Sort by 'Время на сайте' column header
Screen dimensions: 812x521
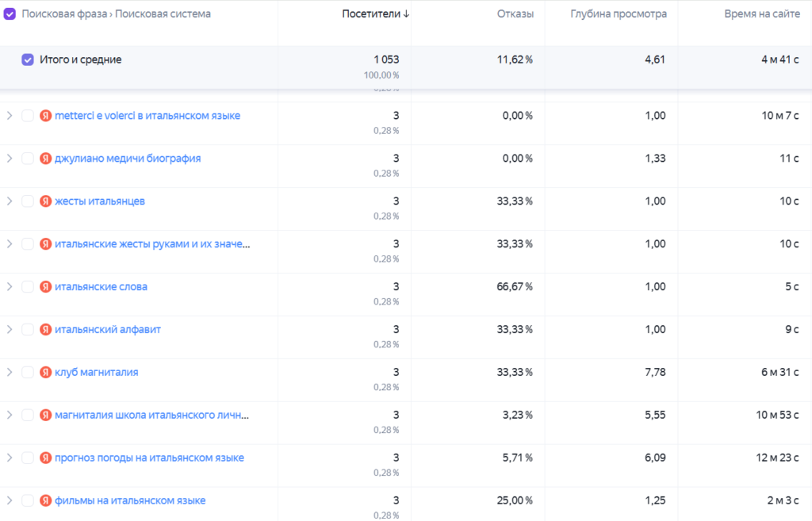(x=762, y=14)
